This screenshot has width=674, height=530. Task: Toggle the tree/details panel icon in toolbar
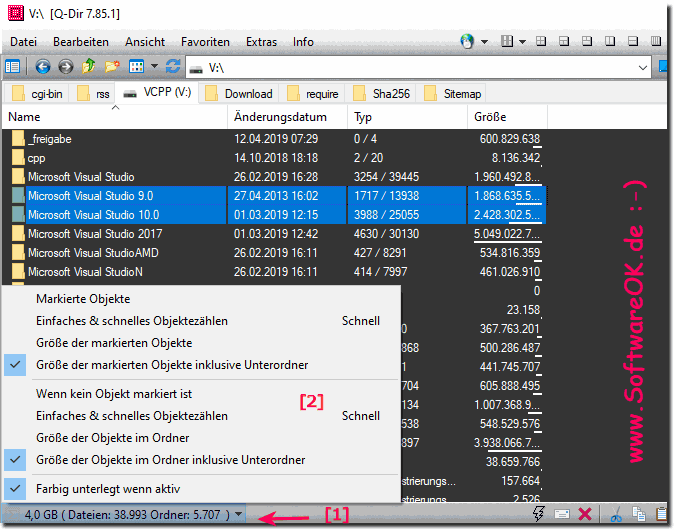click(x=12, y=67)
